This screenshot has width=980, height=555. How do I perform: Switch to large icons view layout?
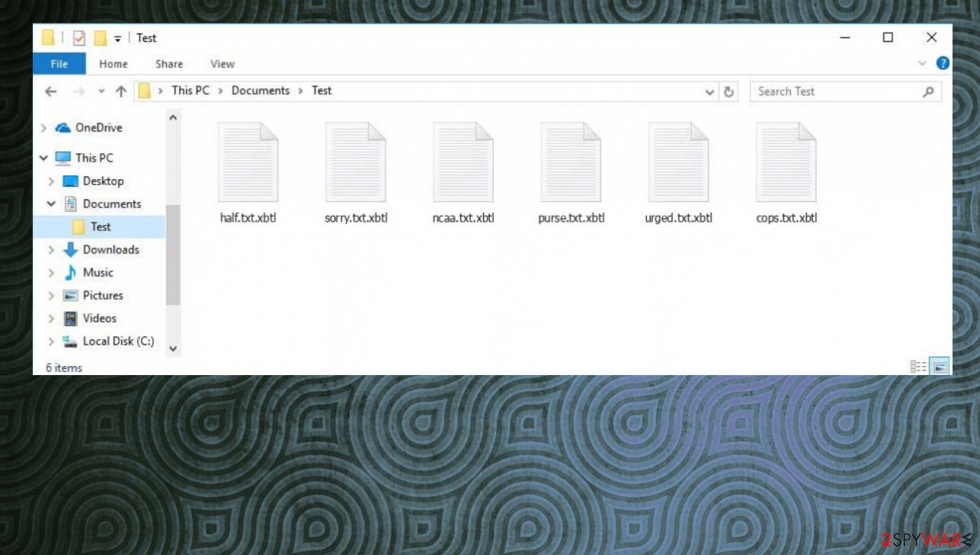[x=939, y=367]
